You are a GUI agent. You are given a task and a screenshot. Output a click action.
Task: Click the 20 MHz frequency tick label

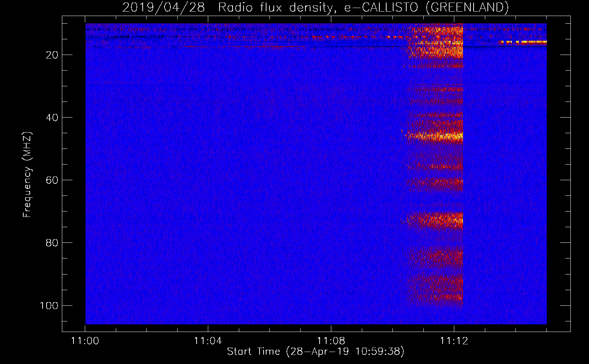(52, 55)
